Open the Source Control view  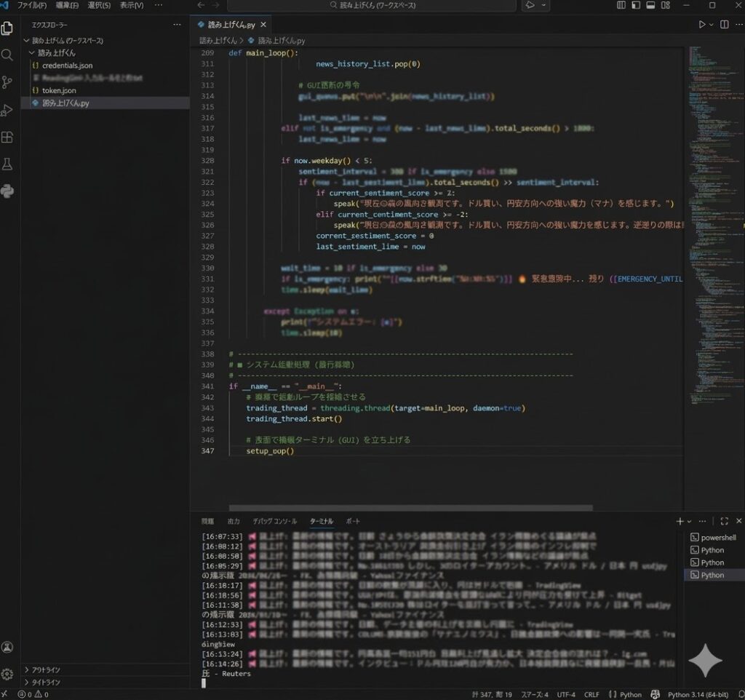point(7,83)
